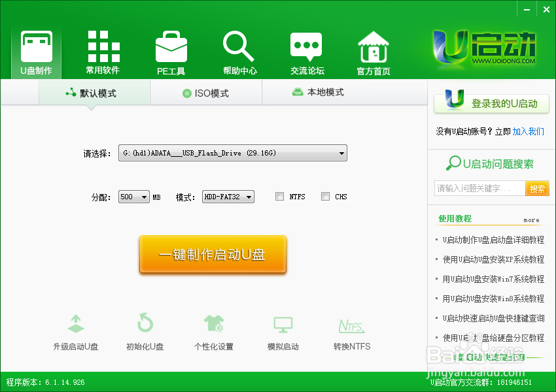Open 使用U启动U盘安装XP系统教程 link
556x392 pixels.
pos(493,259)
